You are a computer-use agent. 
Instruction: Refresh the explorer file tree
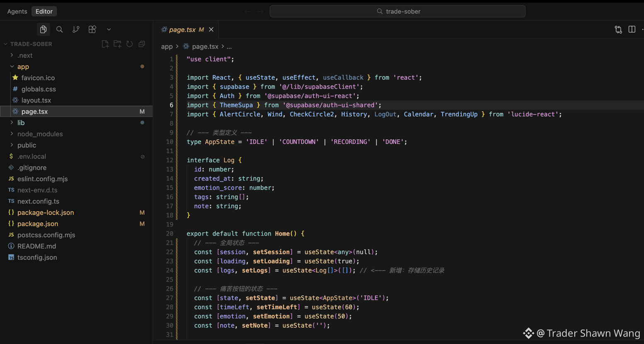pyautogui.click(x=129, y=44)
